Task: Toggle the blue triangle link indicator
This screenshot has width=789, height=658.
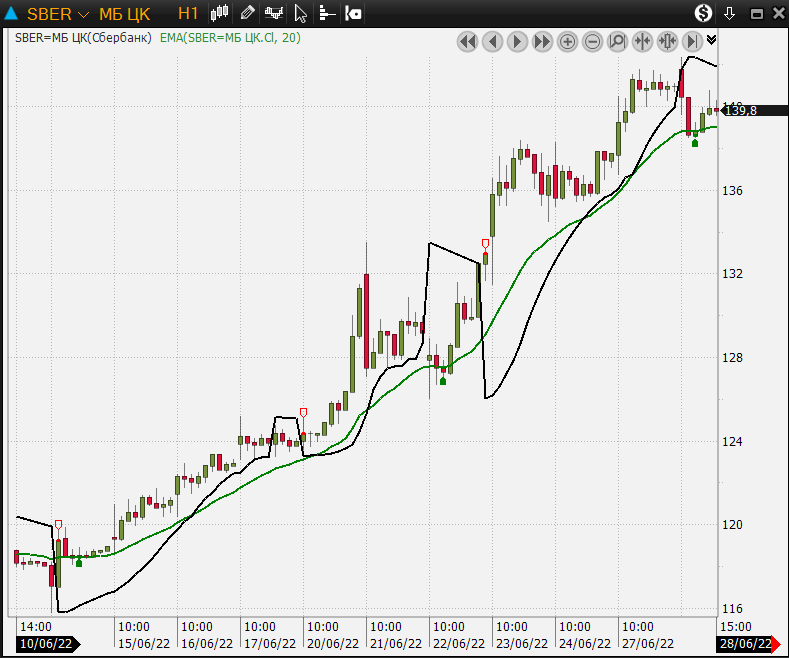Action: click(12, 14)
